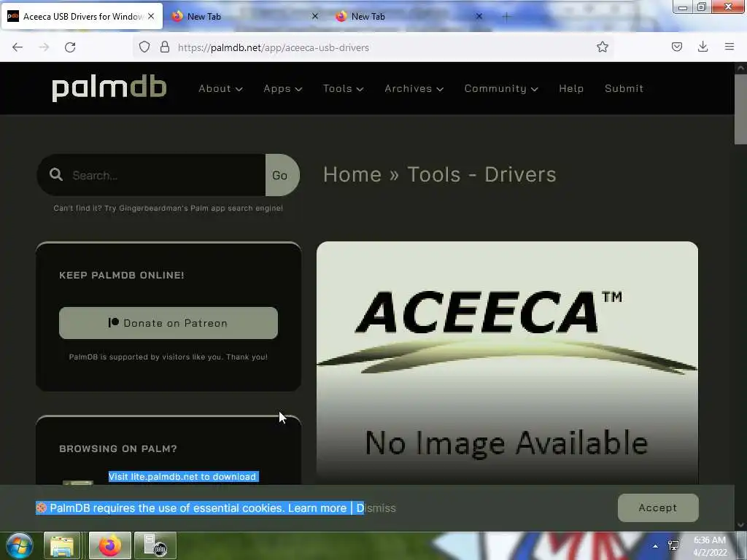Click the page vertical scrollbar thumb
The image size is (747, 560).
[740, 109]
